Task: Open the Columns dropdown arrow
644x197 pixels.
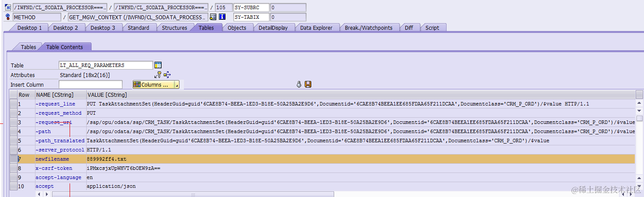Action: [177, 84]
